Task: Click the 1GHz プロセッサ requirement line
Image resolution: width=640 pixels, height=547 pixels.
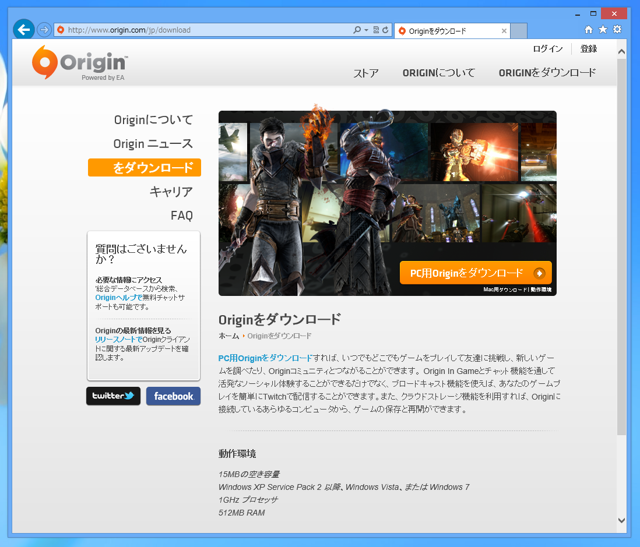Action: pos(248,500)
